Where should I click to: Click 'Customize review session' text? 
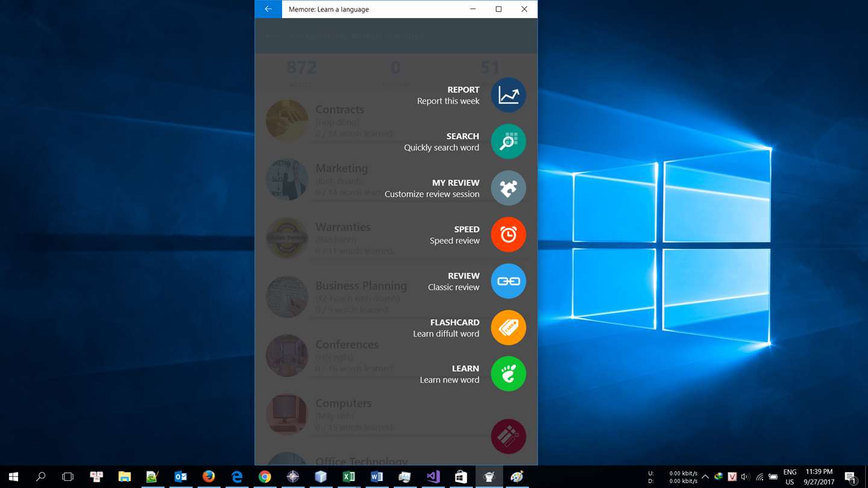pyautogui.click(x=432, y=194)
